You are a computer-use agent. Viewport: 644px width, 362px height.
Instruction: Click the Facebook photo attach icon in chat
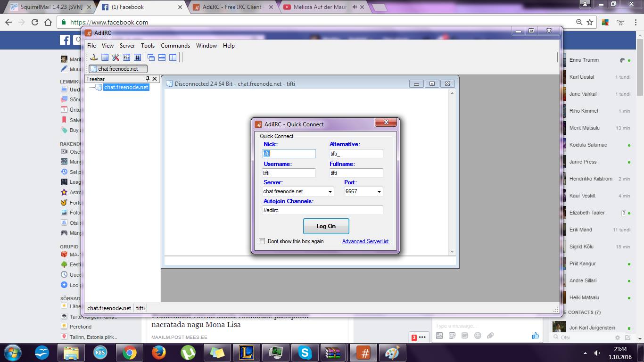[x=439, y=336]
